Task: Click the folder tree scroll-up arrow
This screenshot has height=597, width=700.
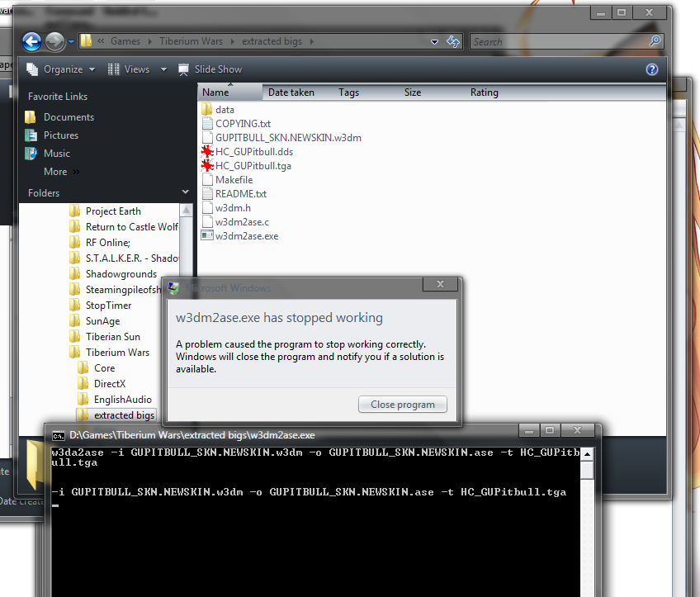Action: click(x=187, y=211)
